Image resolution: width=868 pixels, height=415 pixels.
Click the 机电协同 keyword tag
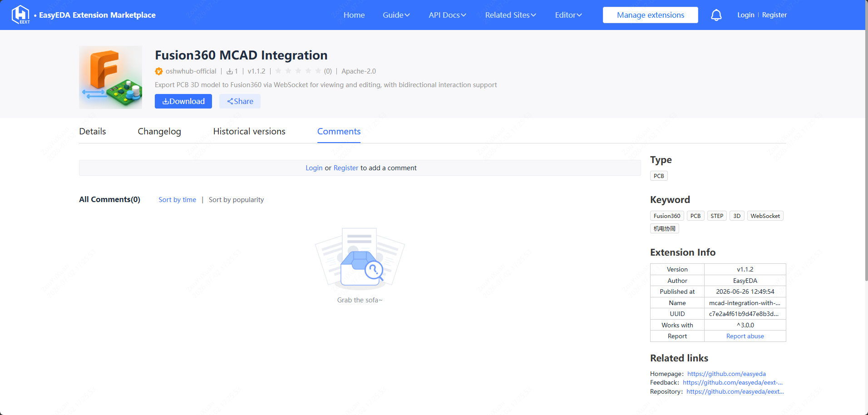point(664,228)
